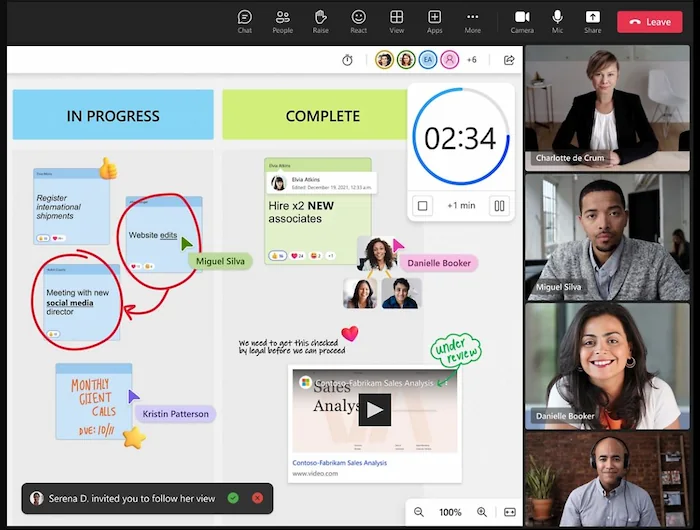The width and height of the screenshot is (700, 530).
Task: Open the People list
Action: pyautogui.click(x=283, y=21)
